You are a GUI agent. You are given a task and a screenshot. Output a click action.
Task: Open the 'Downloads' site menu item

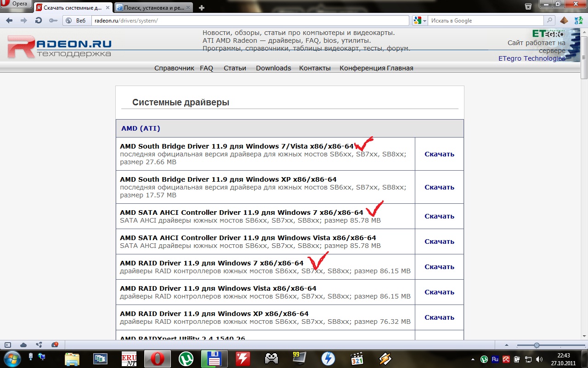(273, 68)
